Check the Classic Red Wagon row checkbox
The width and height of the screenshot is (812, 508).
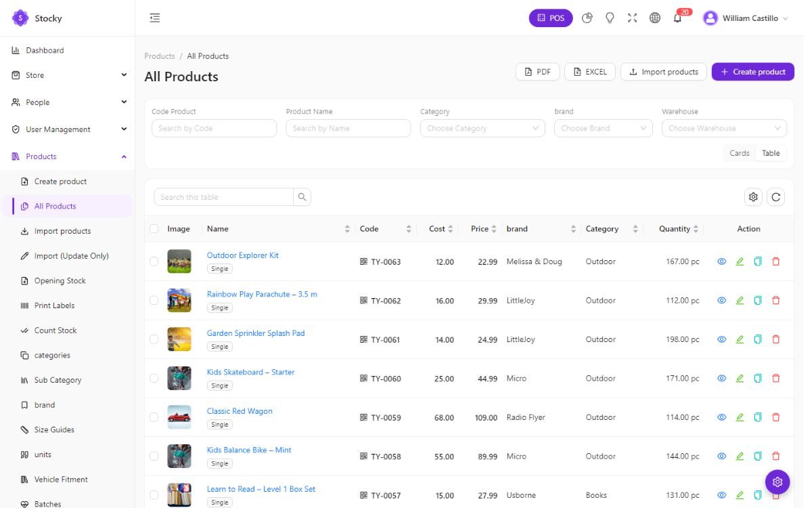tap(154, 417)
